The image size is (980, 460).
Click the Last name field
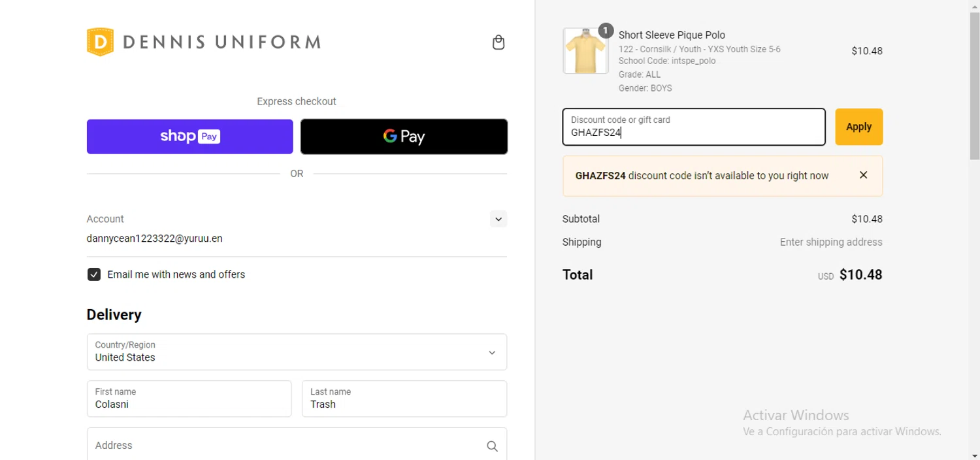[404, 399]
